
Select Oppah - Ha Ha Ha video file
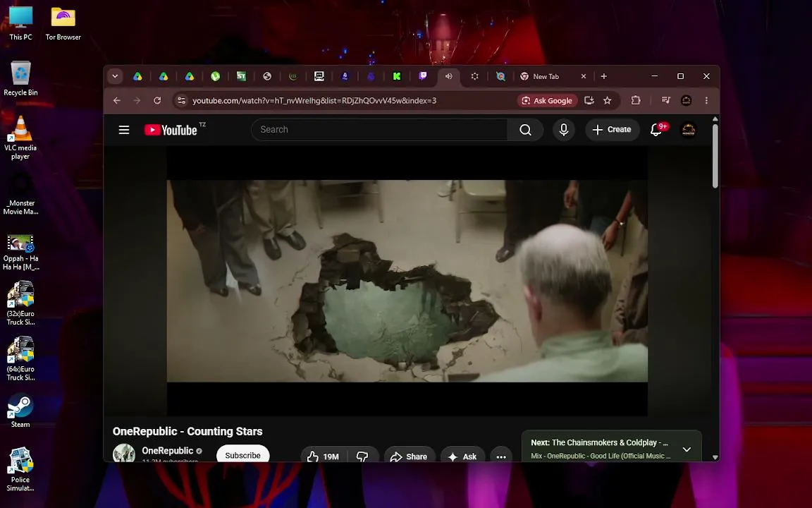20,253
